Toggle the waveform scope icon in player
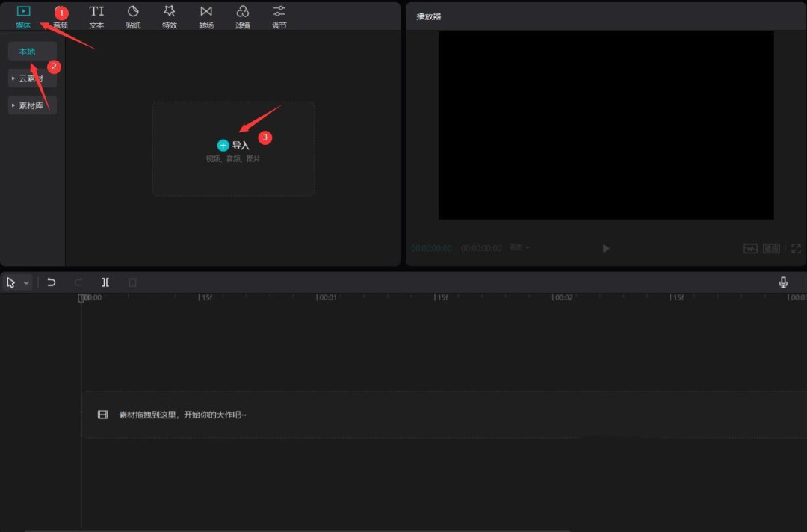 click(750, 249)
